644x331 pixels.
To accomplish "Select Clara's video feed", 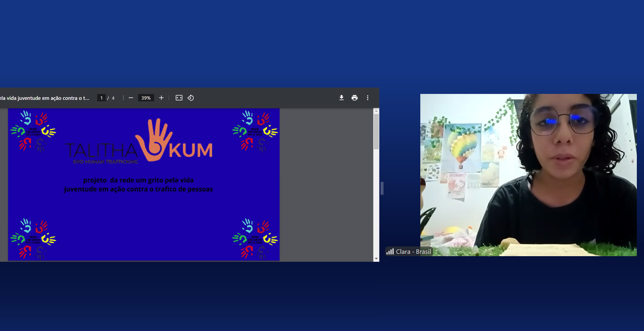I will (528, 175).
